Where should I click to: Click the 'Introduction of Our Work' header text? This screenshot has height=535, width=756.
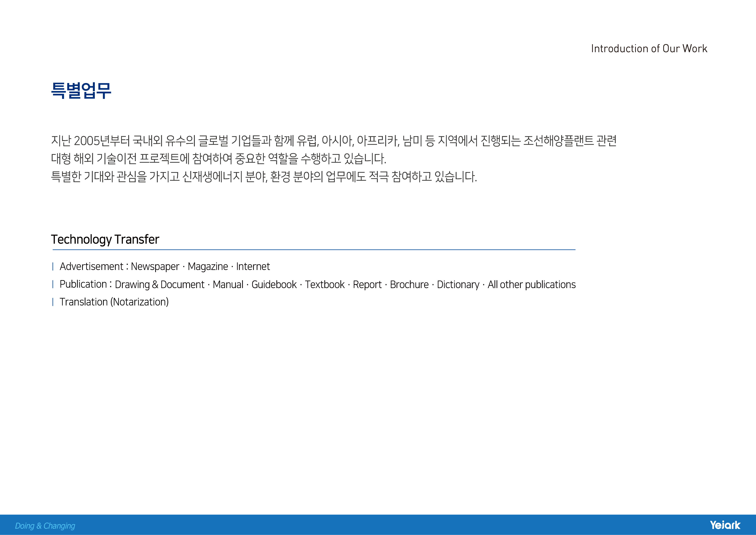[x=649, y=49]
